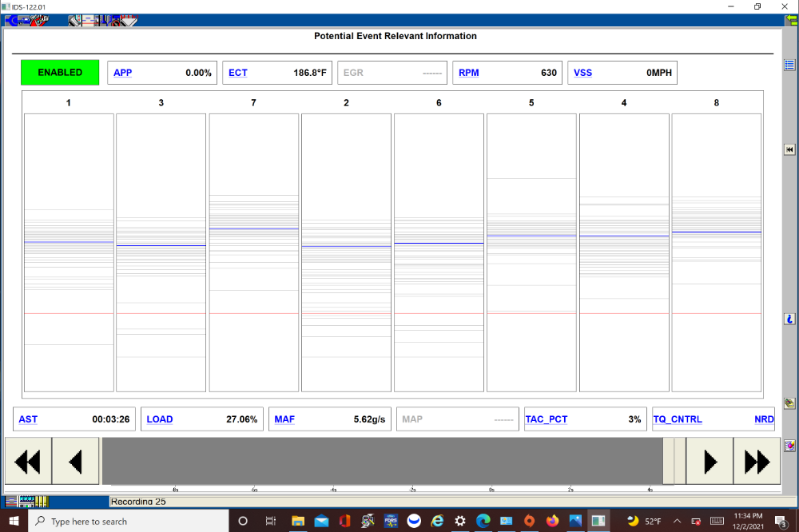799x532 pixels.
Task: Open the RPM parameter link
Action: (x=468, y=73)
